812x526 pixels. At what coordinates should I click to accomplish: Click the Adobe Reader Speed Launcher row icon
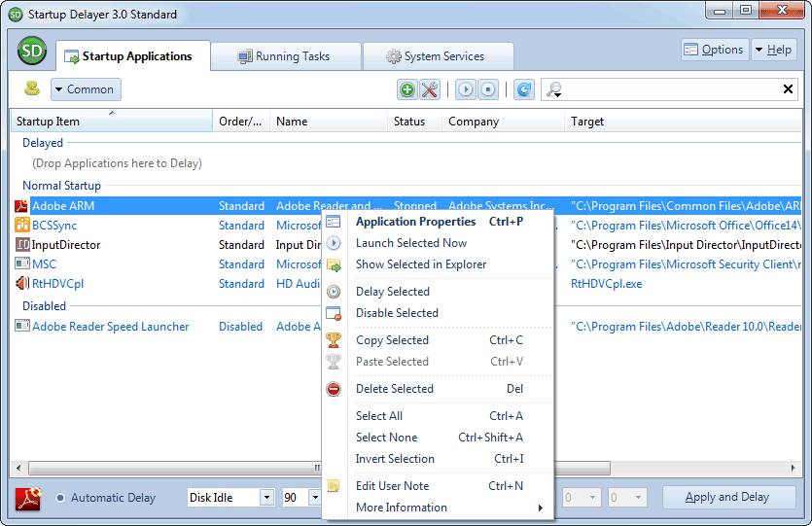coord(21,326)
